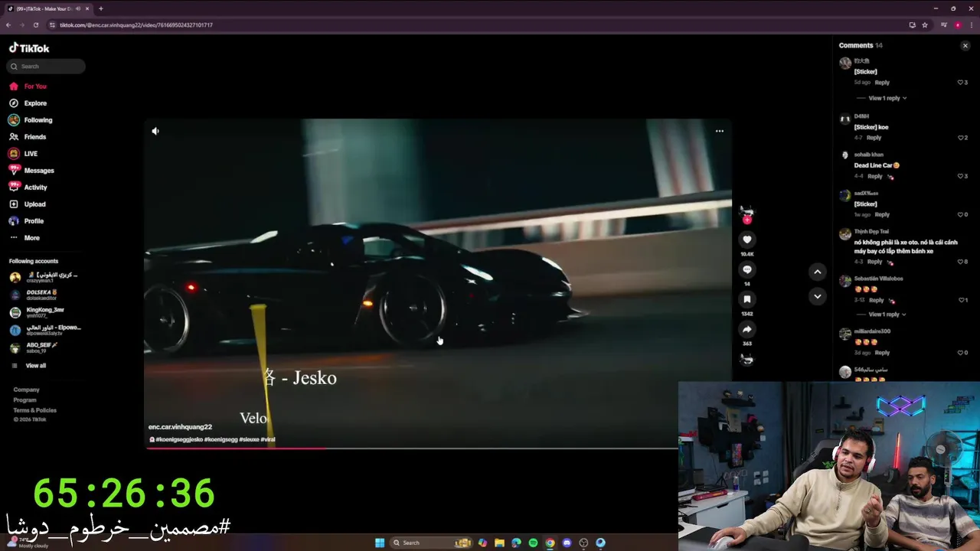Open Messages from sidebar

coord(31,171)
